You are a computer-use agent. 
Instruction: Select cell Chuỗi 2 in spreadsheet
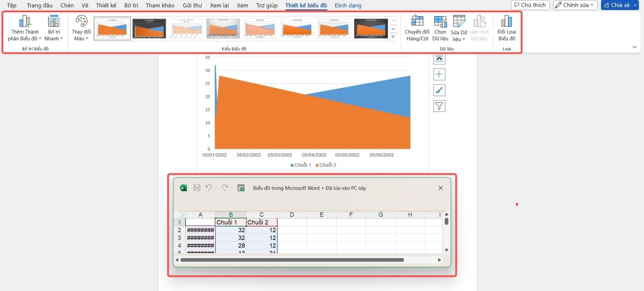pos(262,222)
